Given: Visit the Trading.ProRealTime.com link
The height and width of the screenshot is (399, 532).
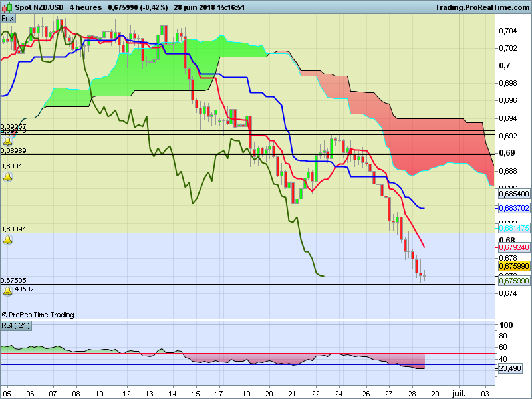Looking at the screenshot, I should point(483,7).
